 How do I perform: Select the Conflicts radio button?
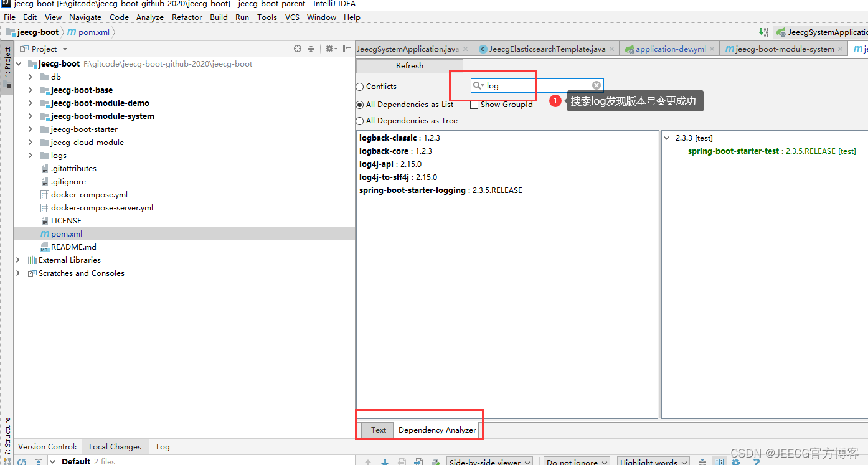tap(360, 87)
